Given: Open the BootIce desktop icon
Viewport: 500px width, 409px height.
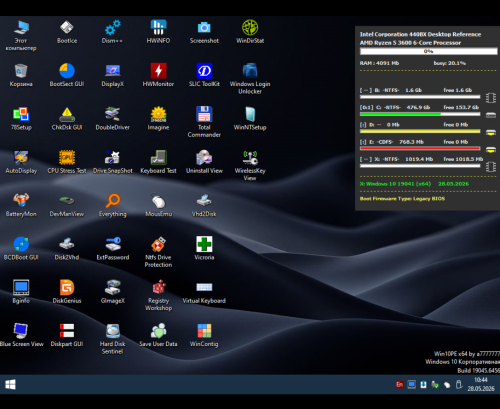Looking at the screenshot, I should (x=67, y=32).
